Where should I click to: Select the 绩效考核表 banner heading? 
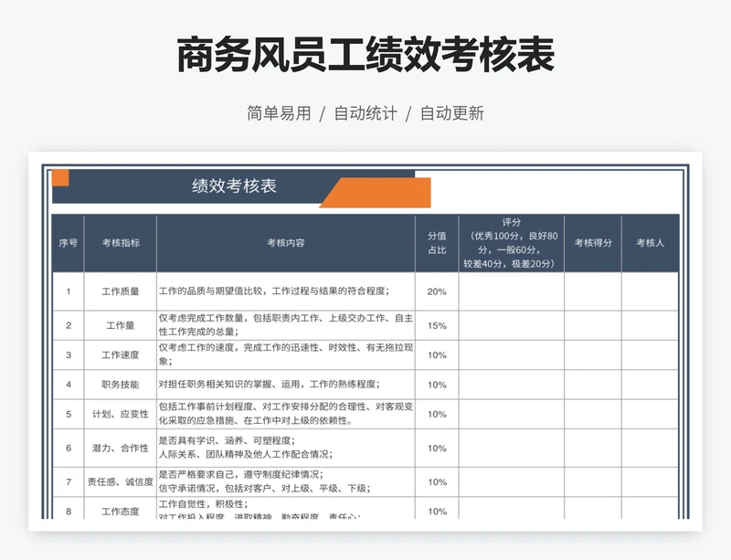point(235,185)
